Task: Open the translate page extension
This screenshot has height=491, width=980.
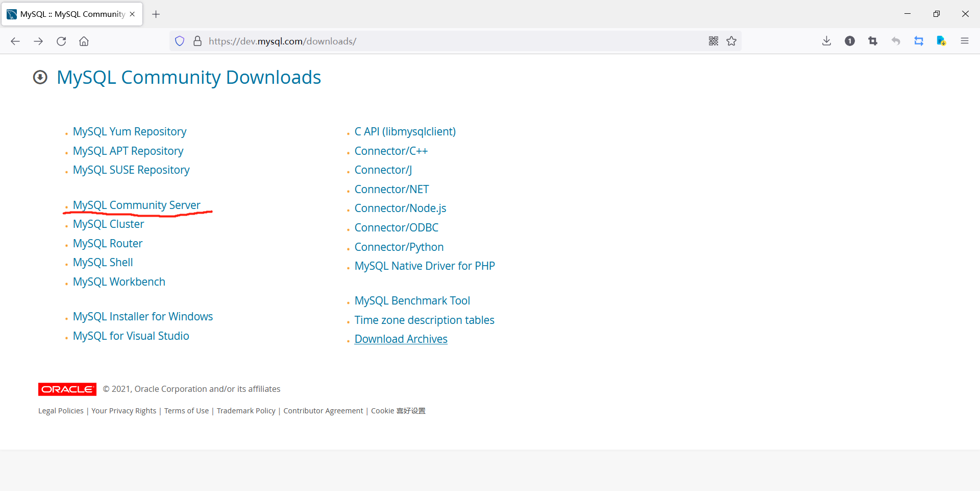Action: pyautogui.click(x=942, y=41)
